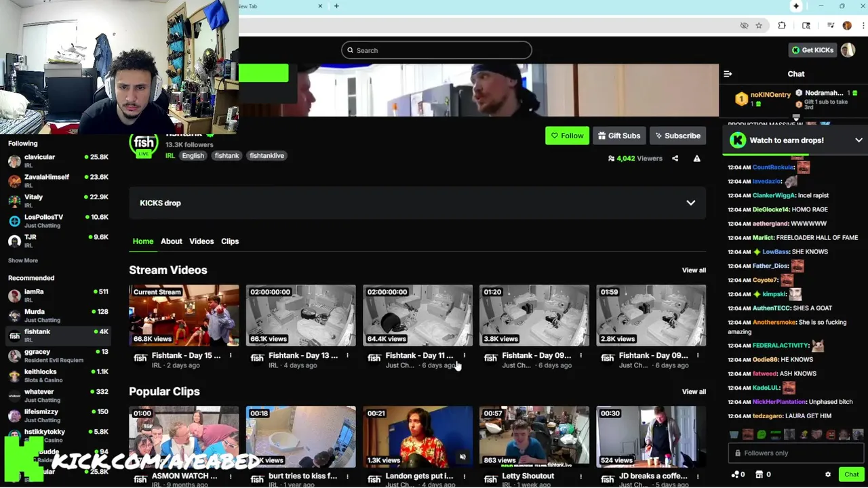
Task: Click the #1 gifter hexagon badge icon
Action: (741, 100)
